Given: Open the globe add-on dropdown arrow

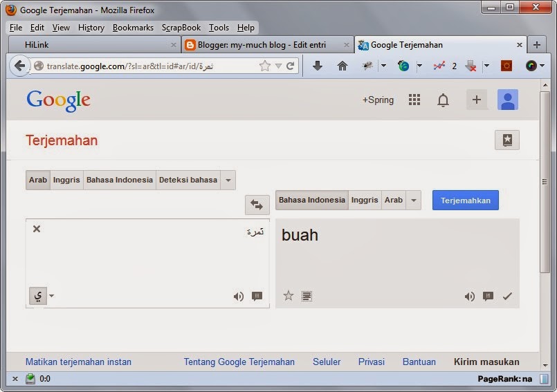Looking at the screenshot, I should pyautogui.click(x=419, y=65).
